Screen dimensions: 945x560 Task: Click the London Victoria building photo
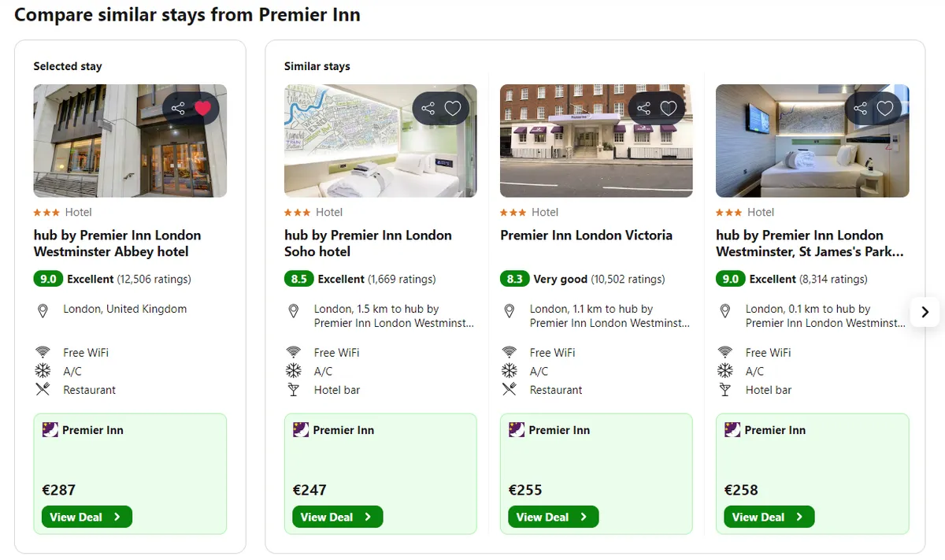(x=596, y=141)
